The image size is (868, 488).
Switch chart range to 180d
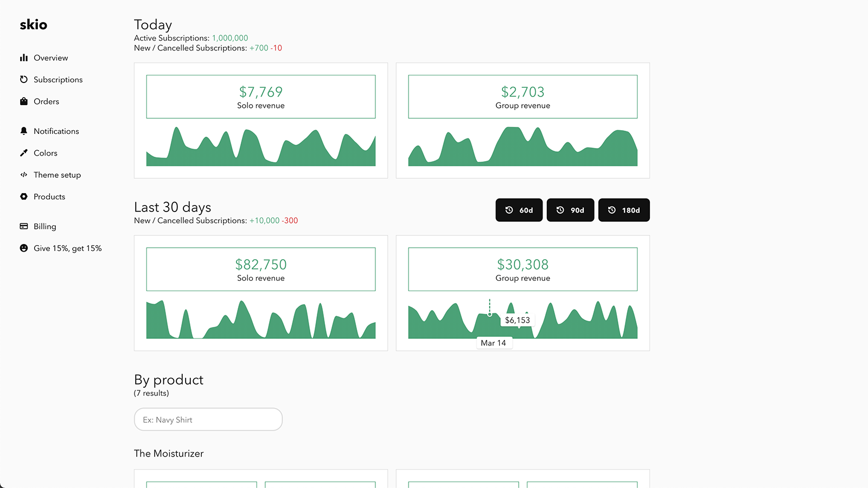click(x=624, y=210)
